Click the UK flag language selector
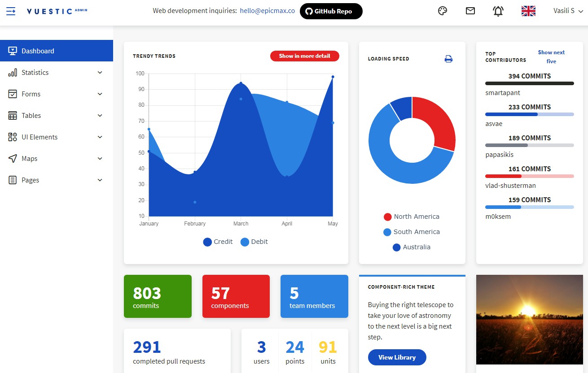This screenshot has width=588, height=373. (528, 11)
